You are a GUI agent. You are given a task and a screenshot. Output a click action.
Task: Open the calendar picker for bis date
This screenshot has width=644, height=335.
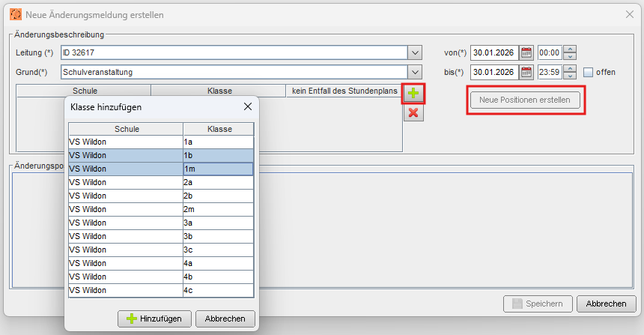coord(526,72)
